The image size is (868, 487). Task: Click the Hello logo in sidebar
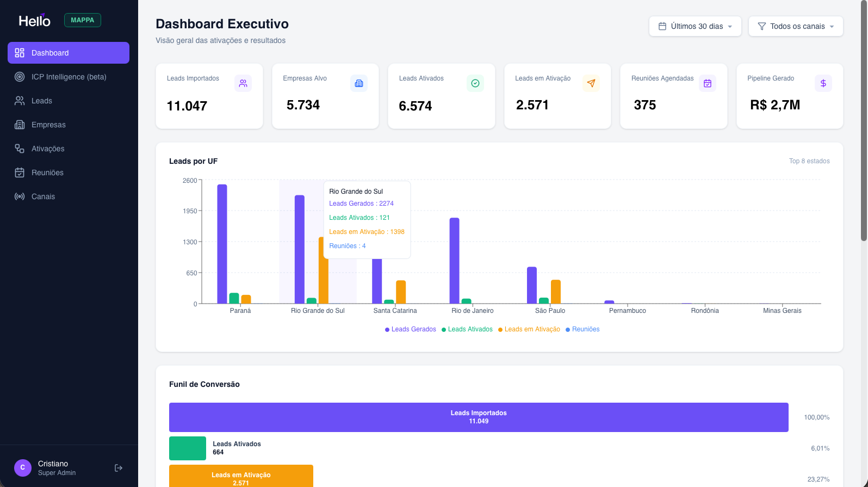coord(34,20)
